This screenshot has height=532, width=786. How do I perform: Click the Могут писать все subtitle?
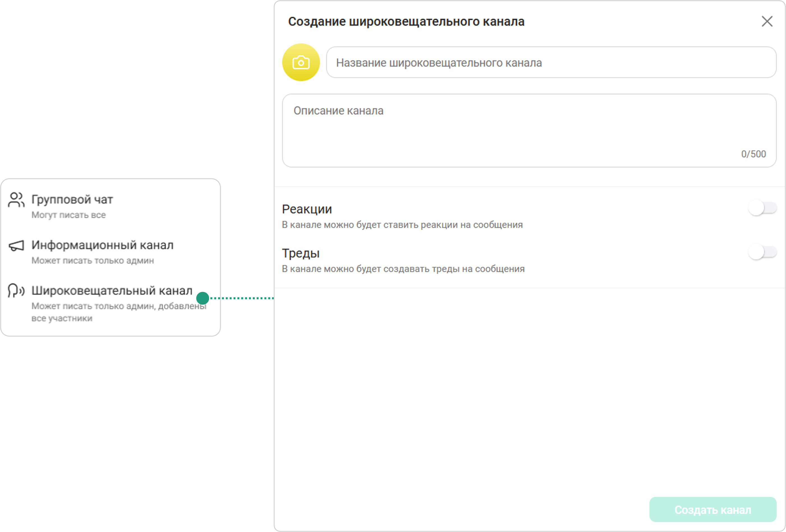click(x=69, y=215)
